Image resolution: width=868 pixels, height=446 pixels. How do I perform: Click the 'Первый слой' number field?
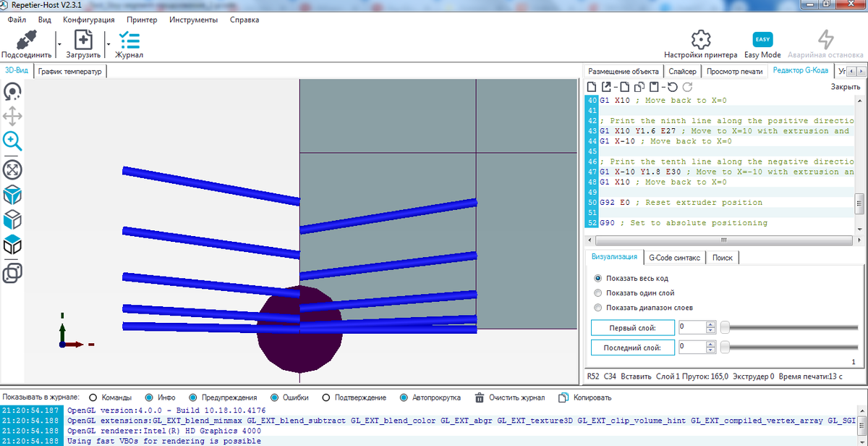pyautogui.click(x=692, y=327)
